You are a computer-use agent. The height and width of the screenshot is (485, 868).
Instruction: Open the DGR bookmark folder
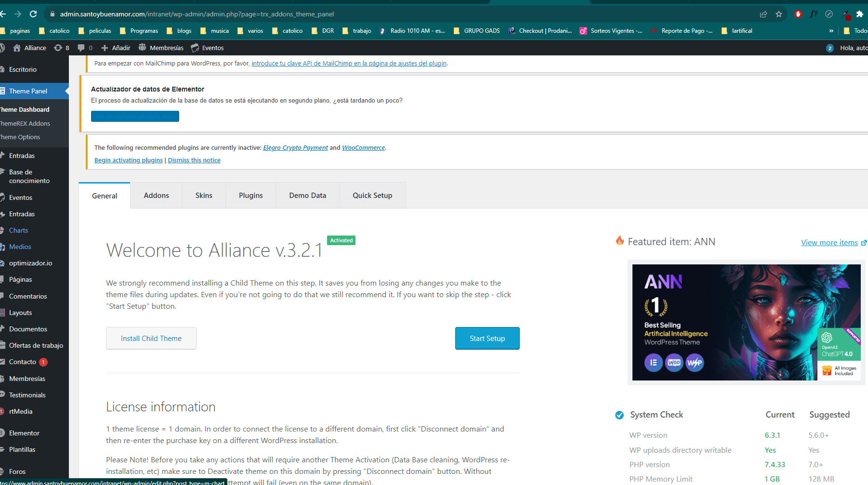(323, 30)
